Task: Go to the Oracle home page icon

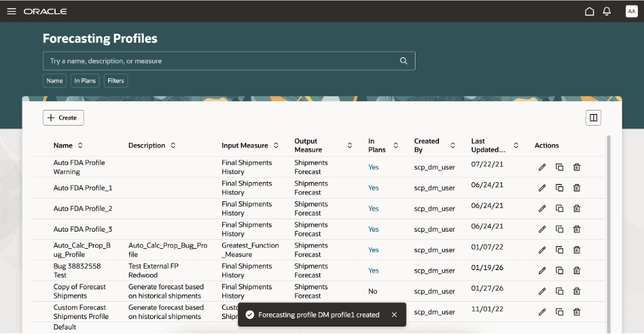Action: (589, 12)
